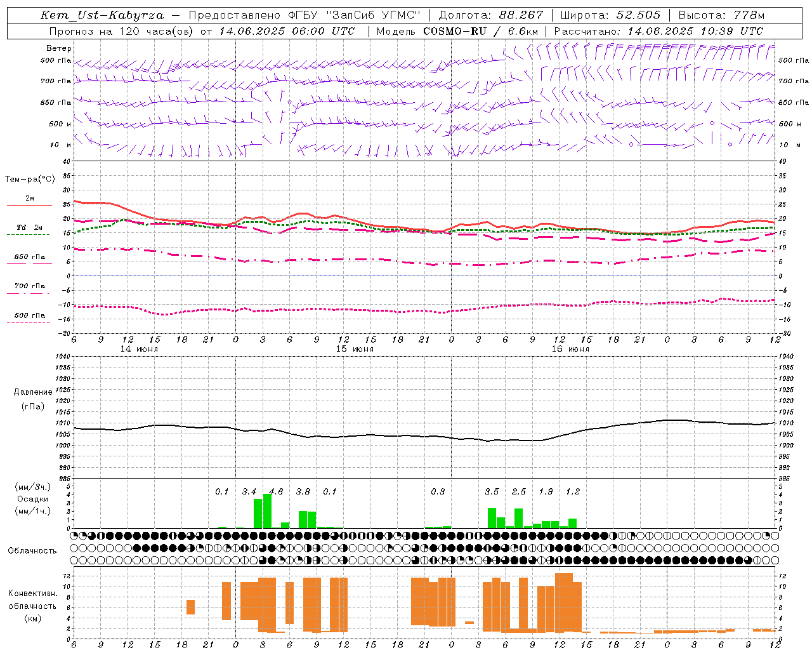Click the 850 гПа entry in temperature legend
The width and height of the screenshot is (812, 650).
click(x=30, y=257)
